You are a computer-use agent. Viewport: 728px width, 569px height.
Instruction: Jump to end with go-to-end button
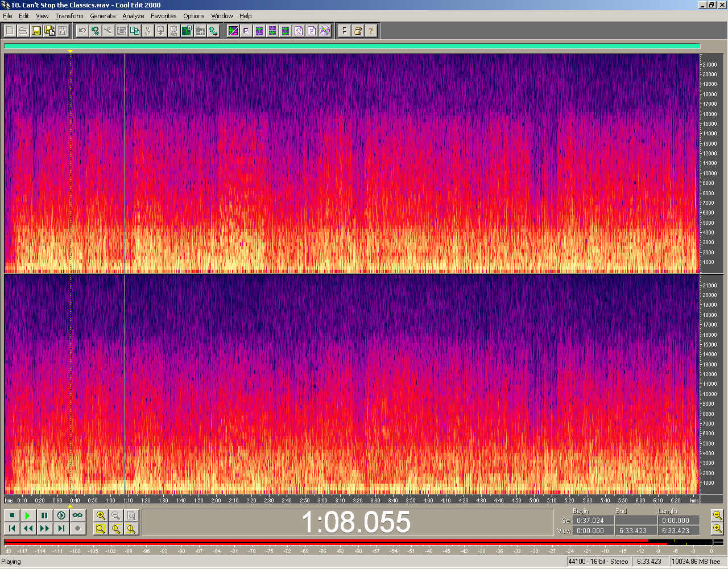click(x=61, y=529)
